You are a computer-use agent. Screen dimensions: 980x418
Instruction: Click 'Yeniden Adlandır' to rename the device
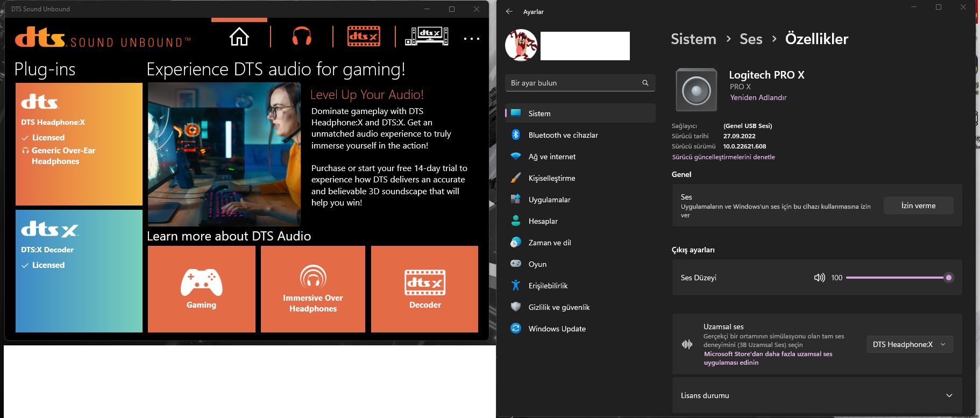tap(758, 97)
